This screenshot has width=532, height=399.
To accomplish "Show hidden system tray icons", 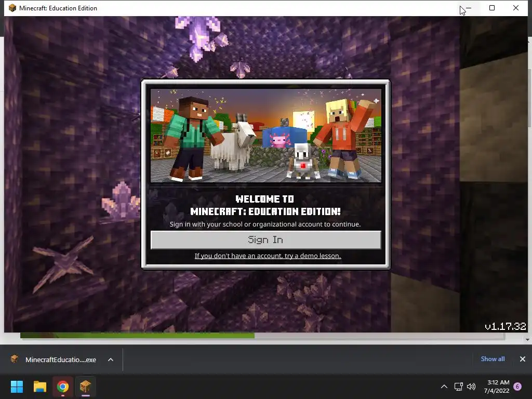I will (x=444, y=387).
